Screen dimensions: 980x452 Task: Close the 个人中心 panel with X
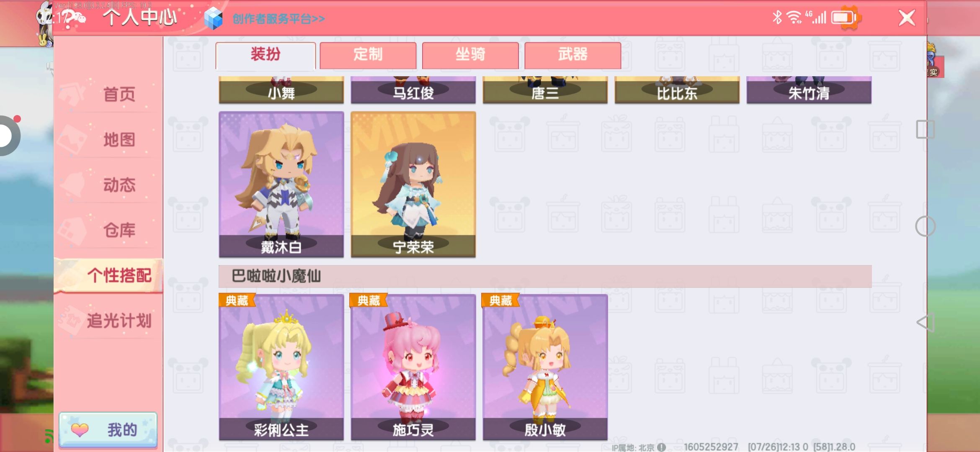[907, 18]
